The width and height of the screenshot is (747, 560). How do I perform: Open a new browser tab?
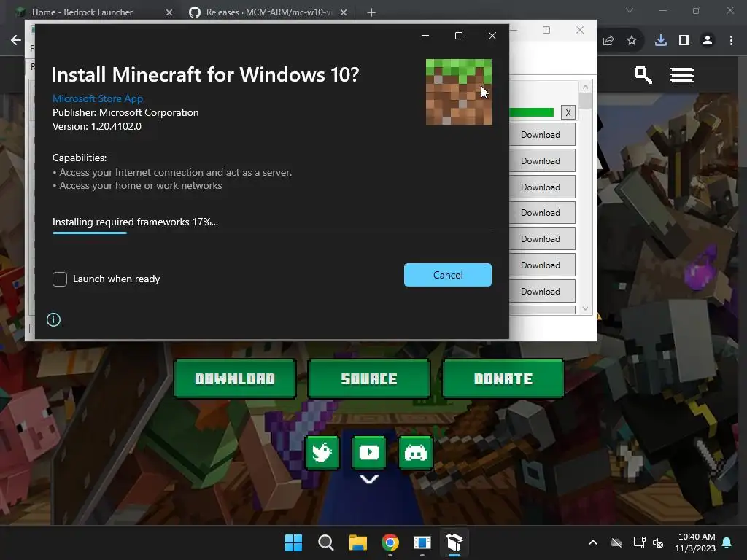coord(371,12)
